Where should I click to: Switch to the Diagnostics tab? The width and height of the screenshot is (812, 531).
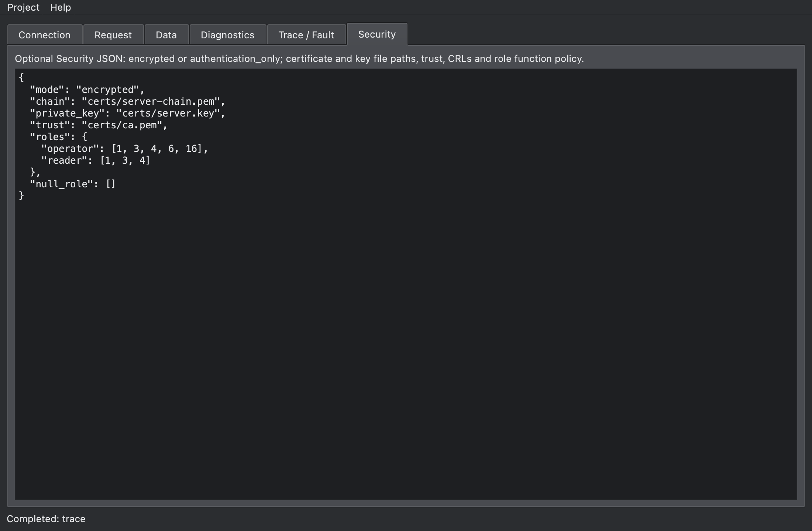pos(228,35)
